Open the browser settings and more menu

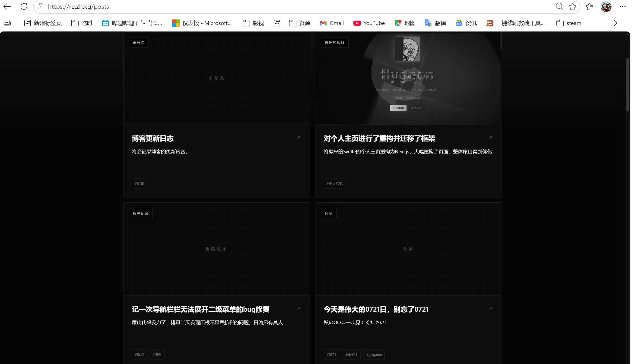[x=622, y=6]
